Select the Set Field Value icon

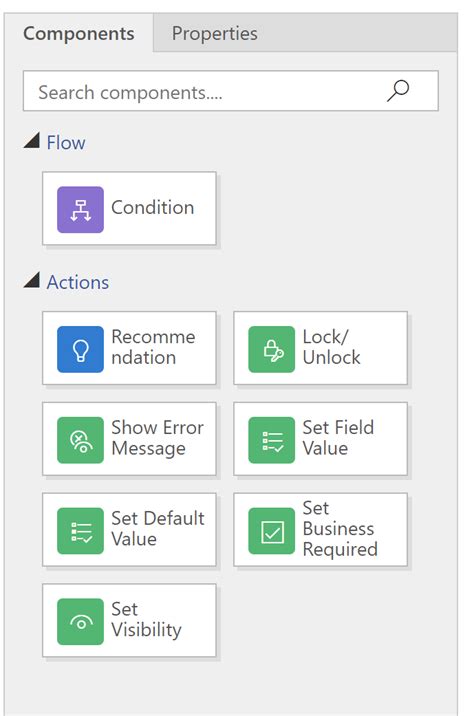272,440
